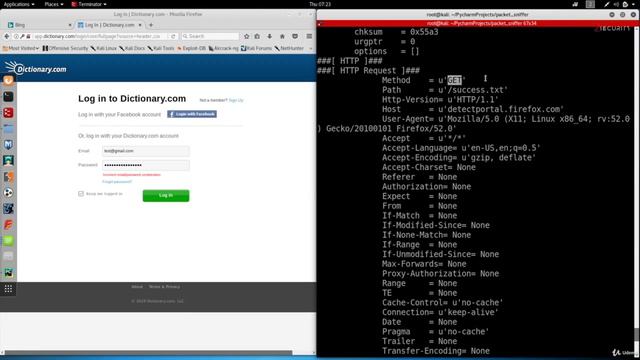The height and width of the screenshot is (360, 640).
Task: Open the Terms & Privacy footer link
Action: tap(164, 287)
